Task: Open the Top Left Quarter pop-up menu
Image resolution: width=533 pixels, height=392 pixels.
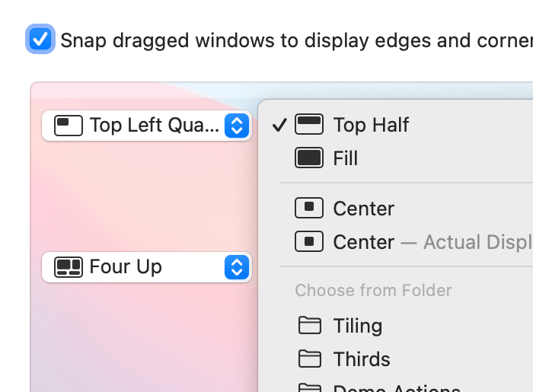Action: pos(146,125)
